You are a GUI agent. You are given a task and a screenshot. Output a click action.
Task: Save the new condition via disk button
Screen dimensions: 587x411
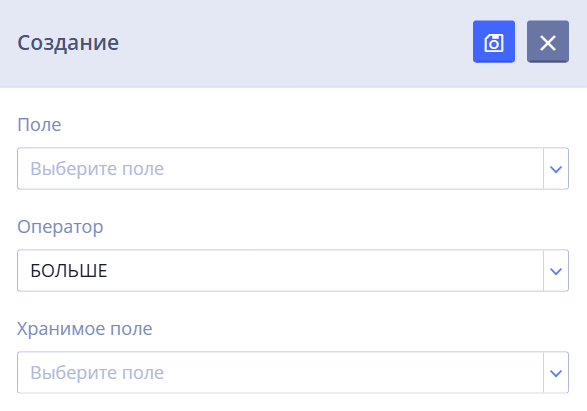click(x=494, y=42)
